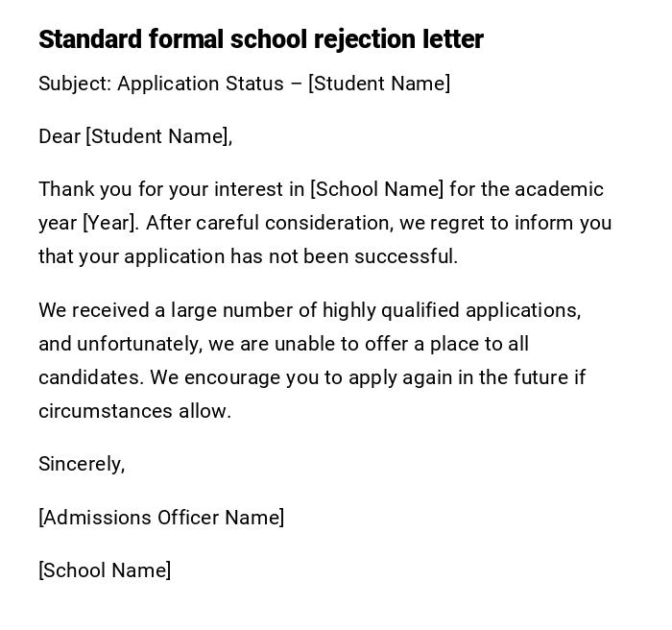The image size is (672, 630).
Task: Click the word "candidates." in second paragraph
Action: (x=91, y=377)
